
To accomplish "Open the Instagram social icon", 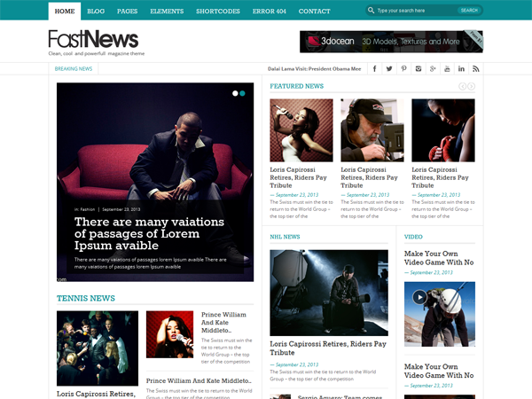I will 419,69.
